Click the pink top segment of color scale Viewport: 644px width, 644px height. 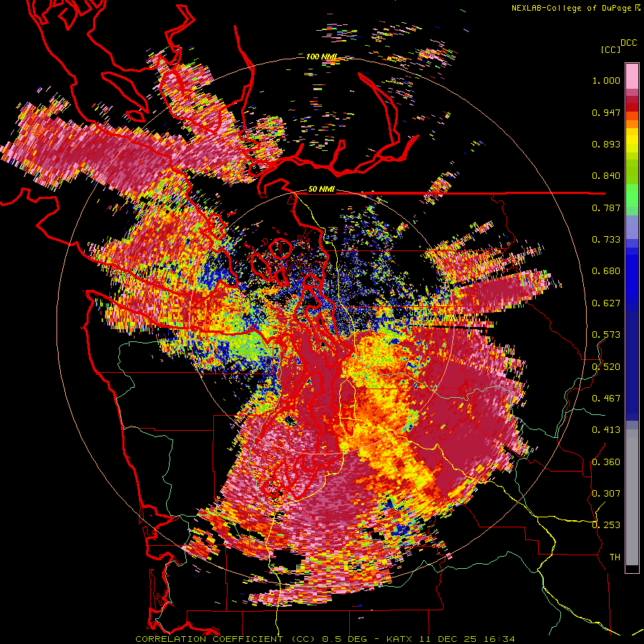[x=632, y=76]
